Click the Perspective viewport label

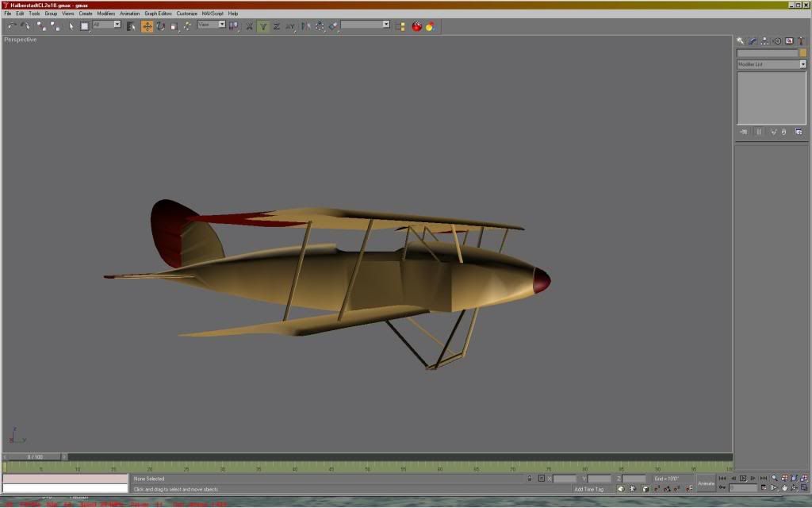(x=20, y=40)
